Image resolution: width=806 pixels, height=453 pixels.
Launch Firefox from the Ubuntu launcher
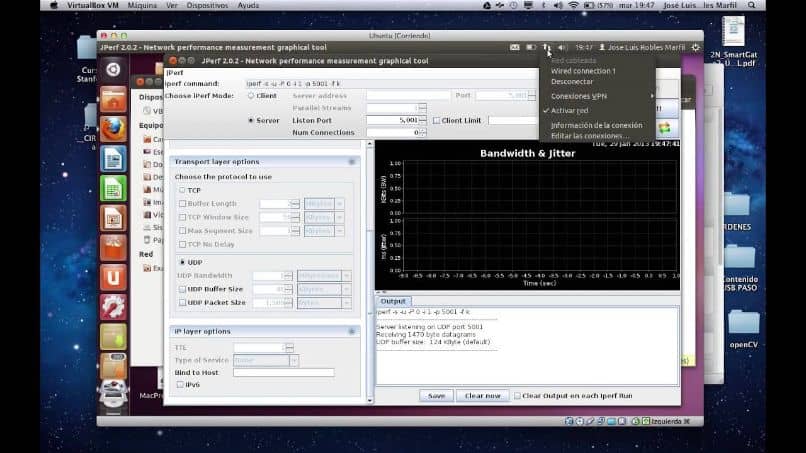(113, 129)
